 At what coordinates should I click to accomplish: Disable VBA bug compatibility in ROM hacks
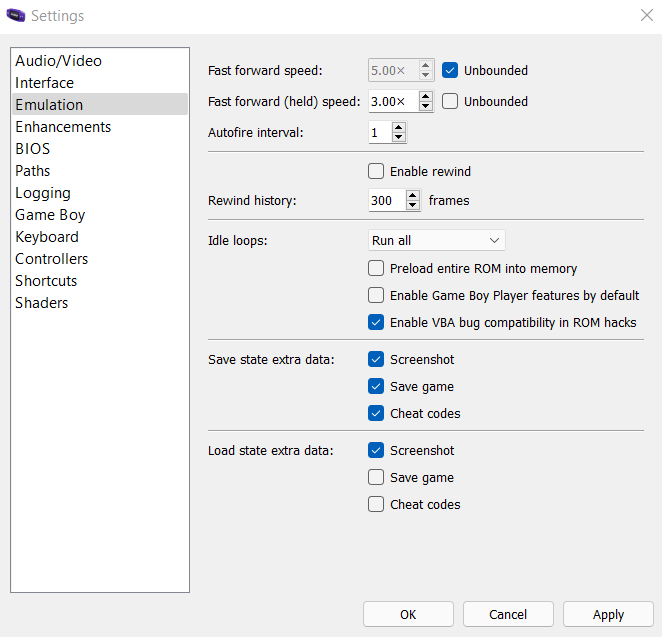376,322
